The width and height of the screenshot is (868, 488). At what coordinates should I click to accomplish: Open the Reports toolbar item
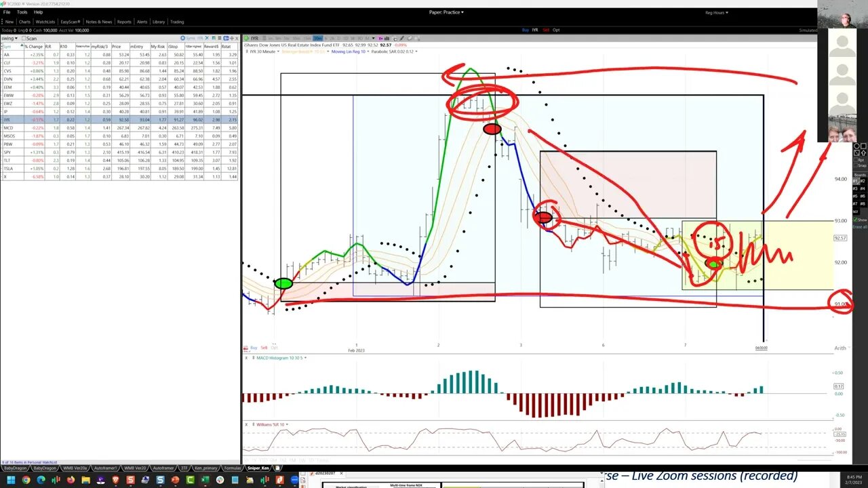pos(124,22)
